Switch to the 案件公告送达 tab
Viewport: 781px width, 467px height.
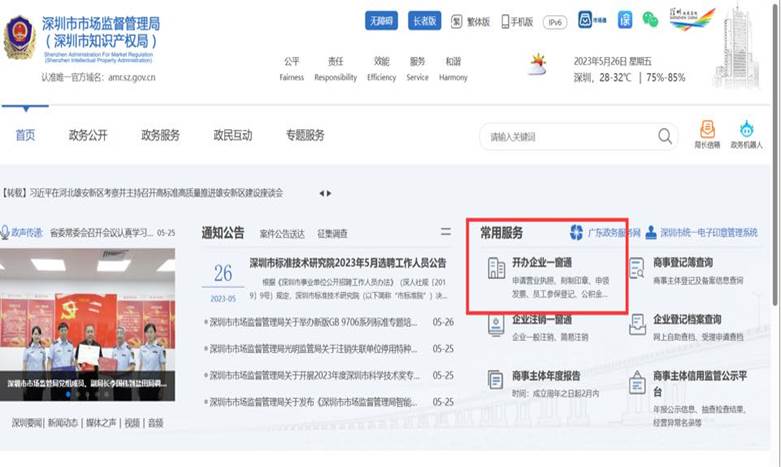click(282, 233)
